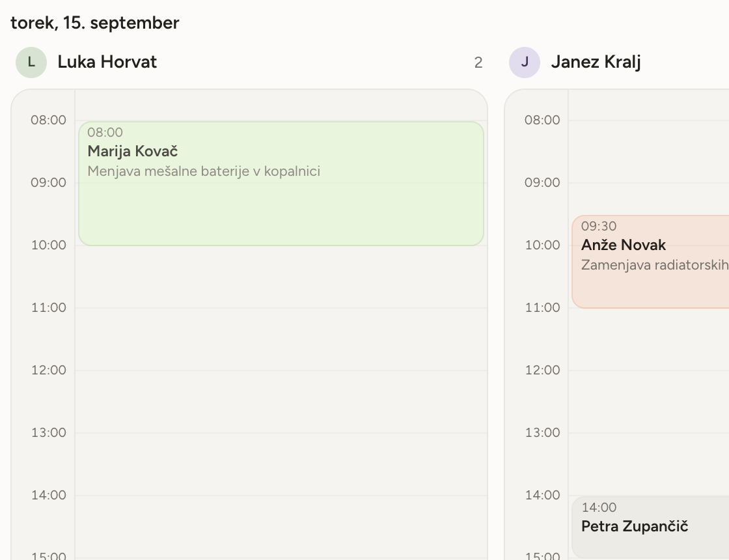Select the Luka Horvat name header

click(x=107, y=62)
